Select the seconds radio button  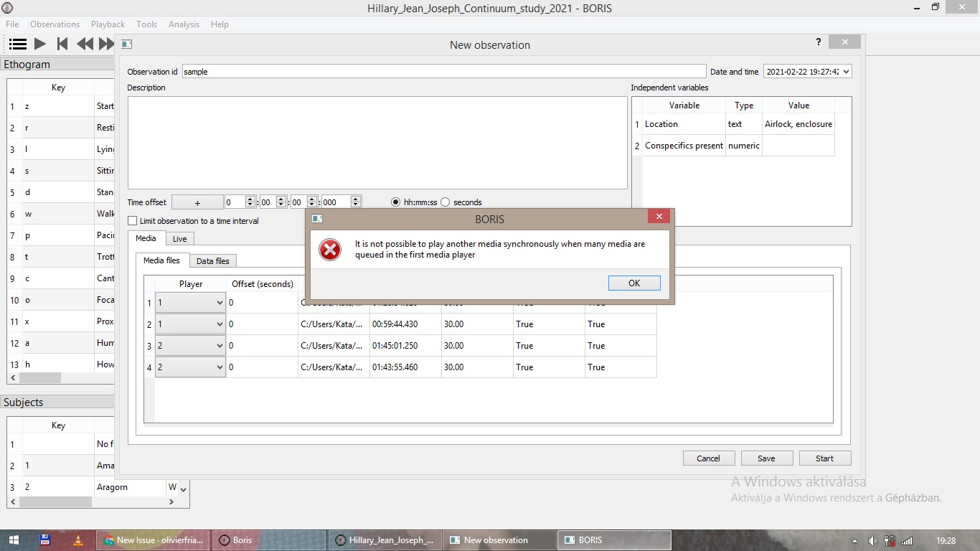(445, 202)
